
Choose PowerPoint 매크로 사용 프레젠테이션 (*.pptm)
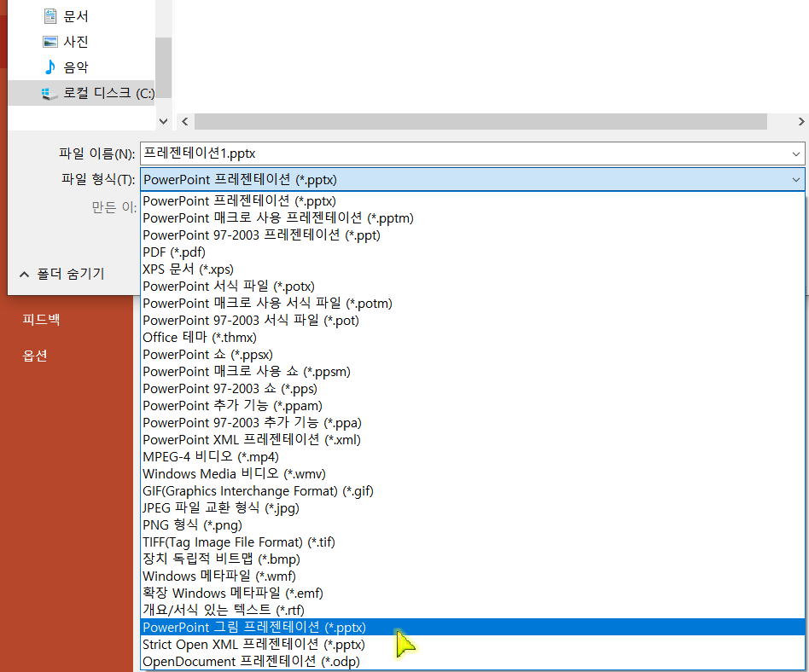point(473,218)
